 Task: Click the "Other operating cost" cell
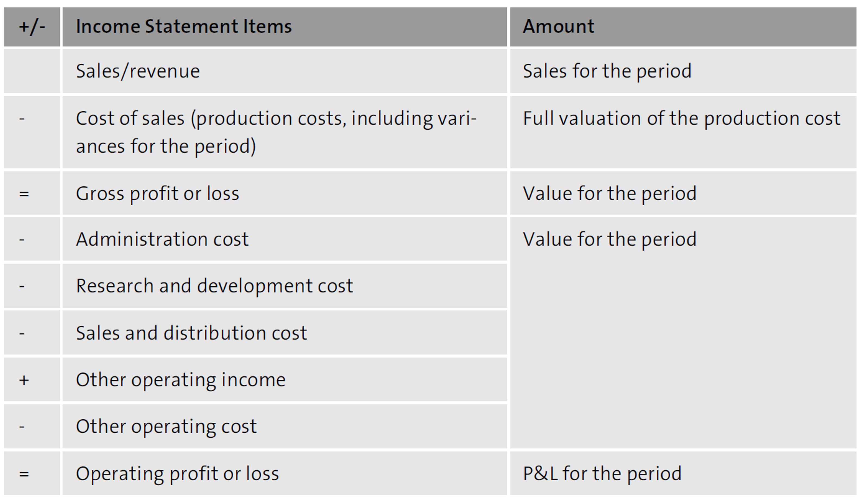[x=166, y=427]
